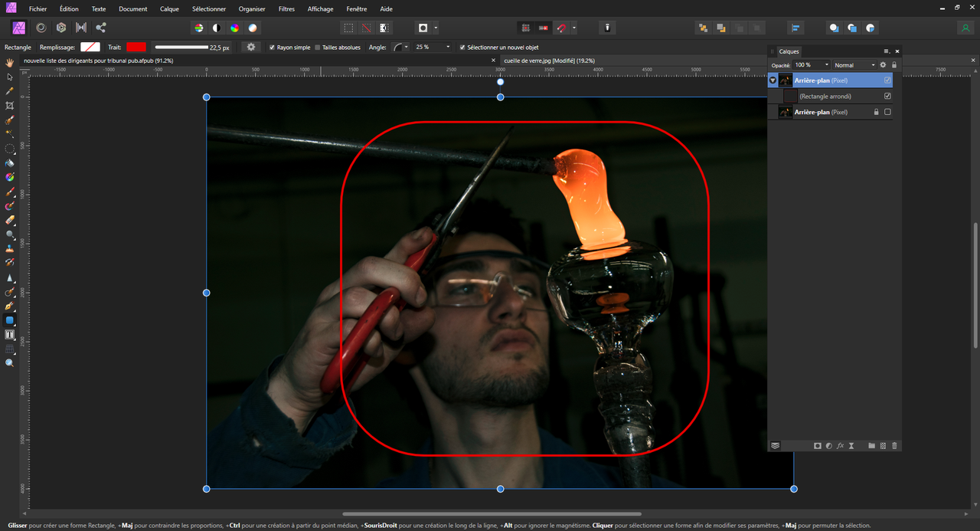This screenshot has width=980, height=531.
Task: Open the Share icon in the top toolbar
Action: click(x=101, y=28)
